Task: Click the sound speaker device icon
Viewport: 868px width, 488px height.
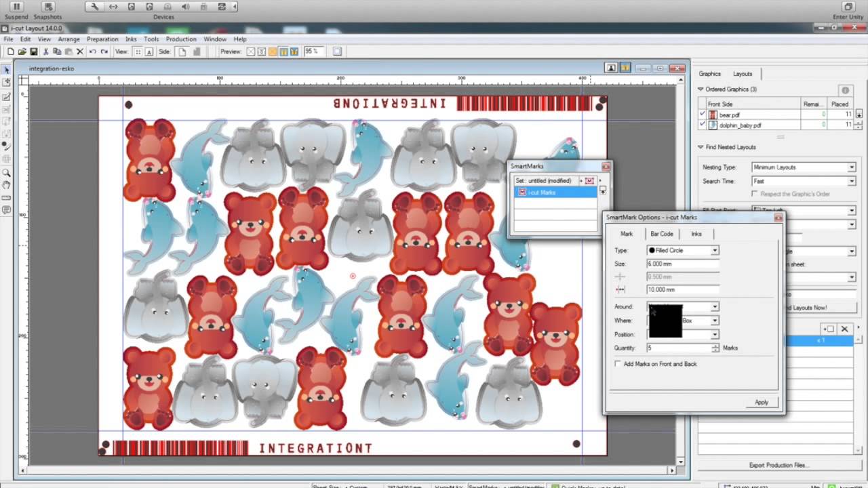Action: coord(186,7)
